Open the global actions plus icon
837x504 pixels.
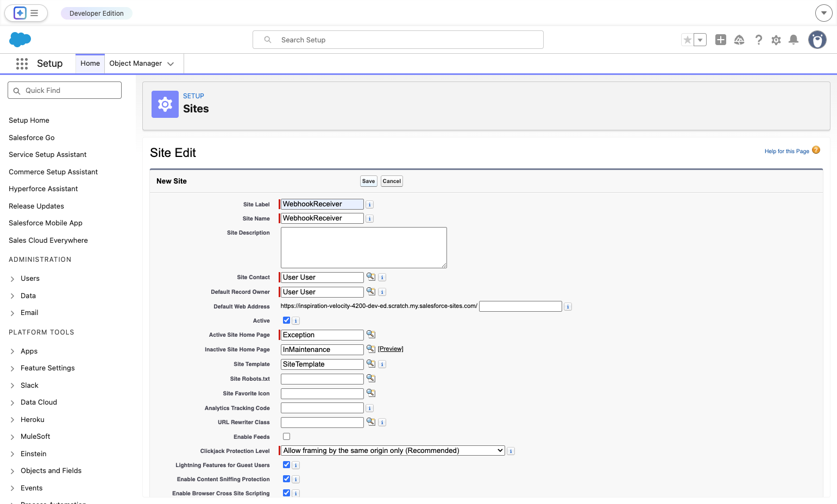[x=721, y=40]
